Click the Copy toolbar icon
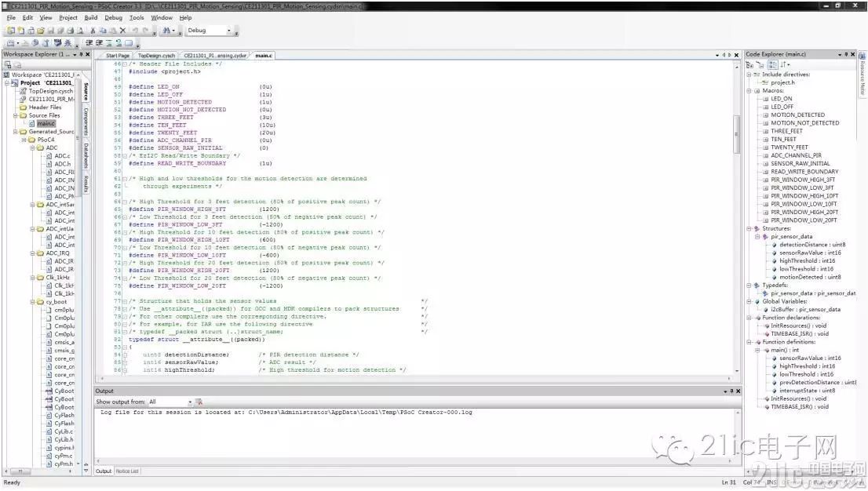868x491 pixels. point(102,31)
